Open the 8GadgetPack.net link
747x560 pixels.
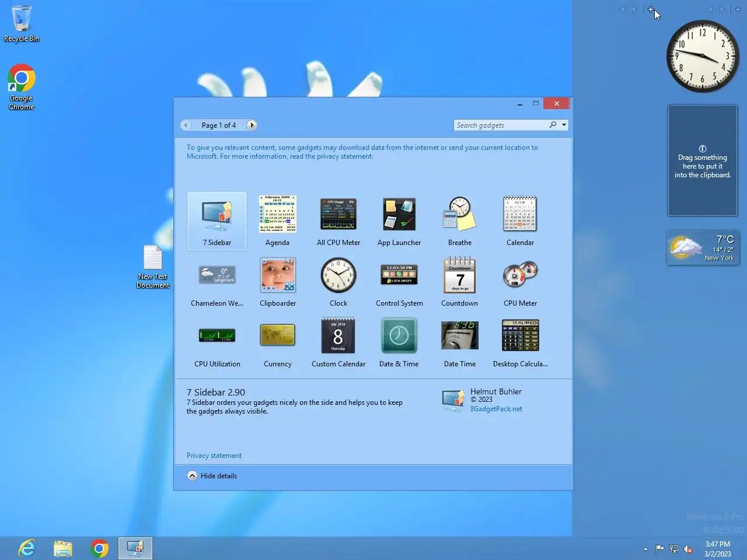coord(496,409)
